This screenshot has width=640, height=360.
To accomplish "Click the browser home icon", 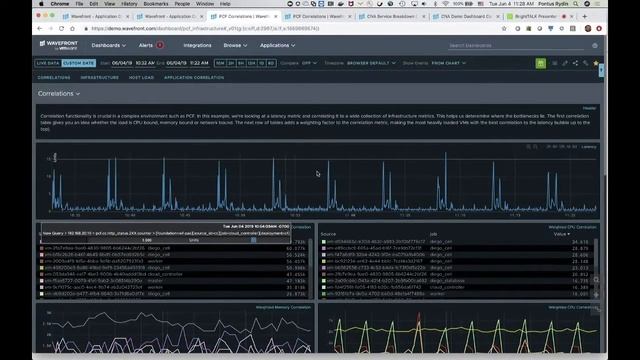I will [x=72, y=29].
